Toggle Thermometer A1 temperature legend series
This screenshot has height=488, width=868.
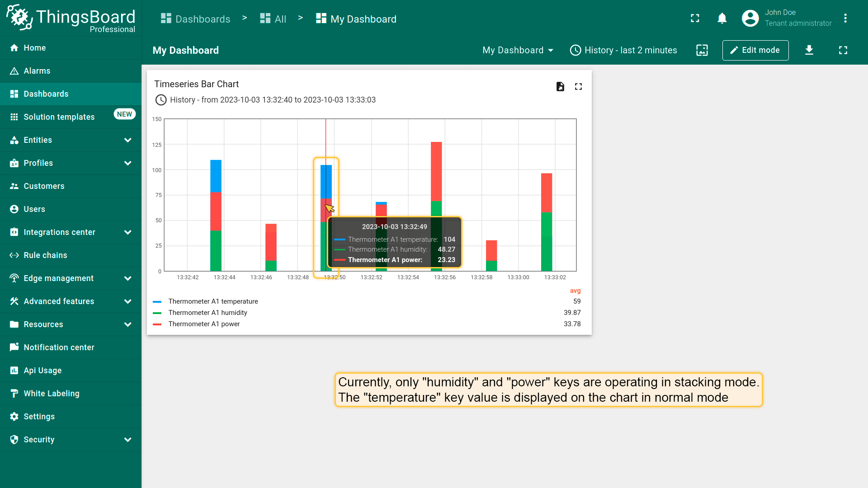point(213,301)
